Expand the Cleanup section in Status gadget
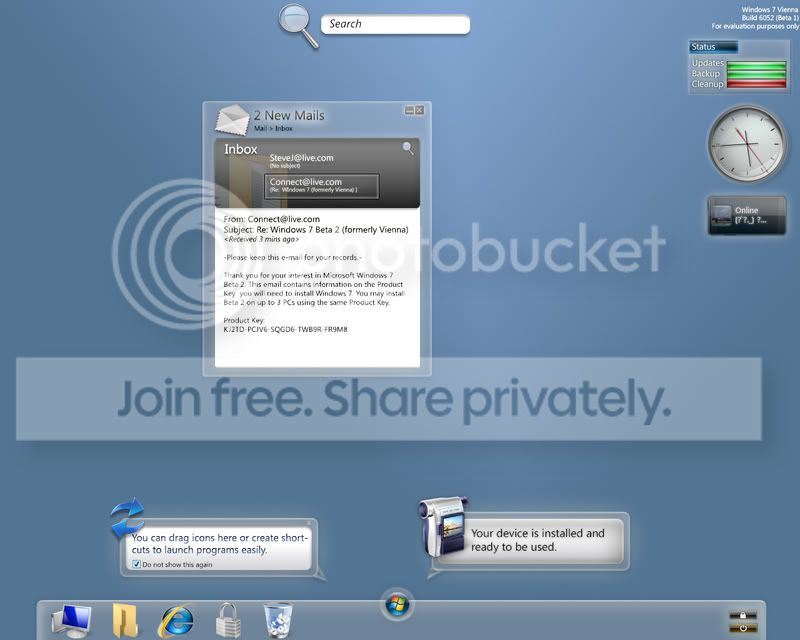This screenshot has height=640, width=800. 706,83
